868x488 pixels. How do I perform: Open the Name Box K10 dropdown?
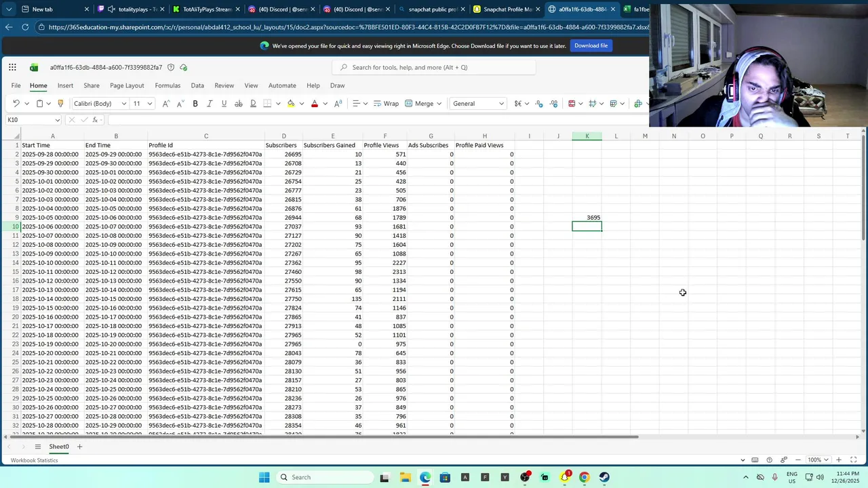pos(57,120)
